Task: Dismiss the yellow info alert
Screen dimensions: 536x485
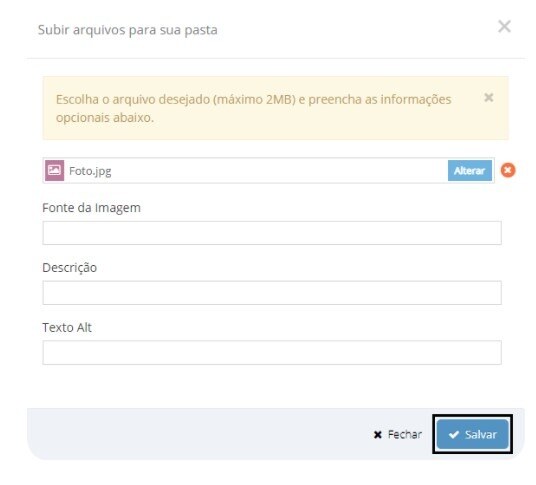Action: (x=489, y=98)
